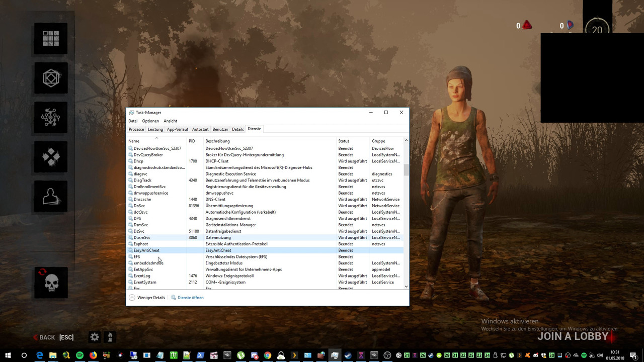Screen dimensions: 644x362
Task: Open Cortana search circle in taskbar
Action: [24, 355]
